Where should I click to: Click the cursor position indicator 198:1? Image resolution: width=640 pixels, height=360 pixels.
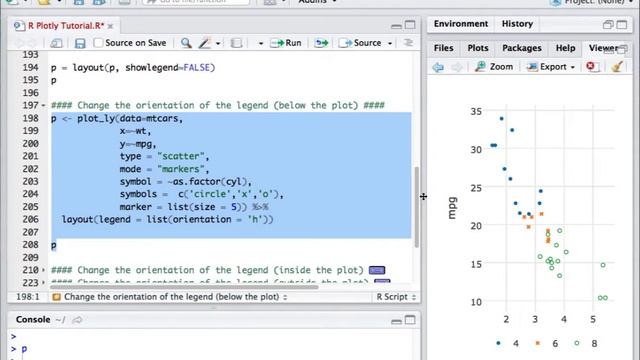click(28, 297)
